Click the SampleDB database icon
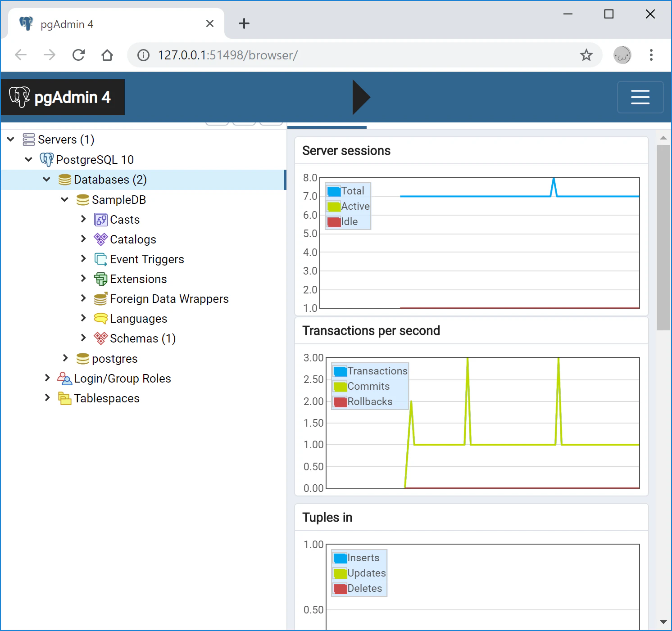The height and width of the screenshot is (631, 672). 83,200
